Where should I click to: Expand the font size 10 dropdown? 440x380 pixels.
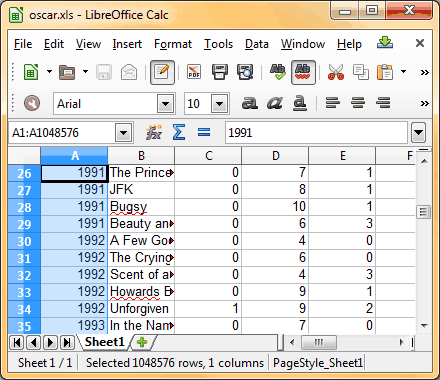[219, 104]
